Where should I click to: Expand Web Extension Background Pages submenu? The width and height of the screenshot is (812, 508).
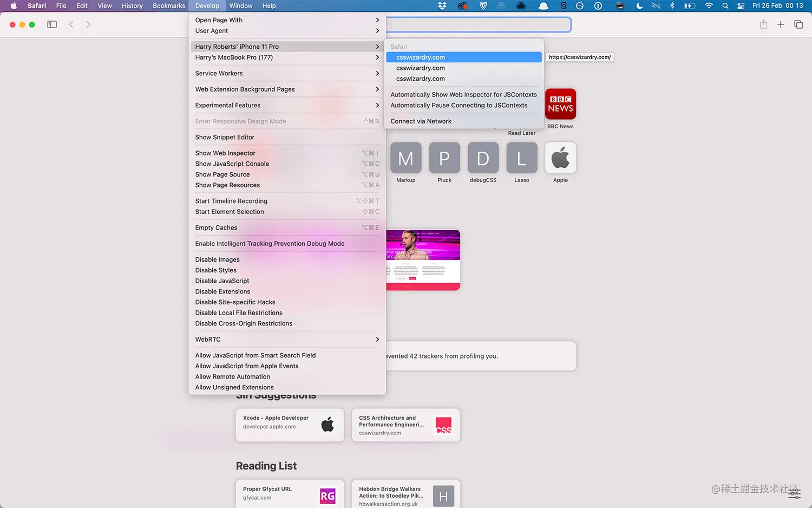pyautogui.click(x=287, y=89)
